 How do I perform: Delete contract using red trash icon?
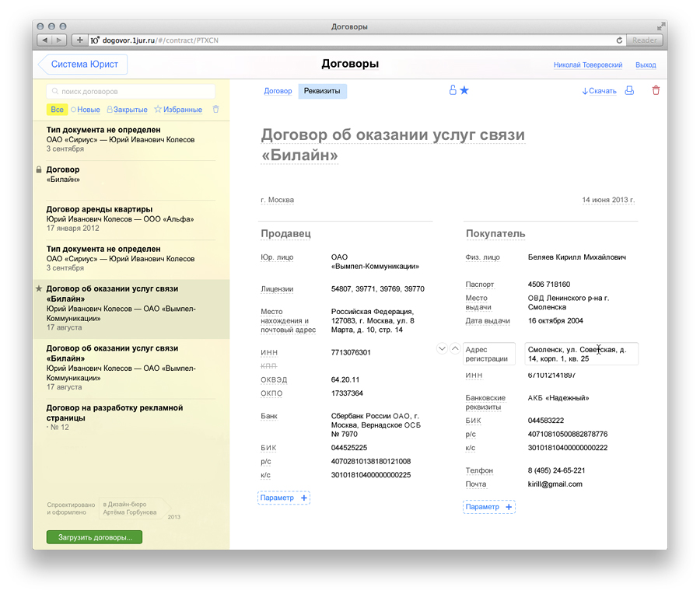tap(656, 90)
